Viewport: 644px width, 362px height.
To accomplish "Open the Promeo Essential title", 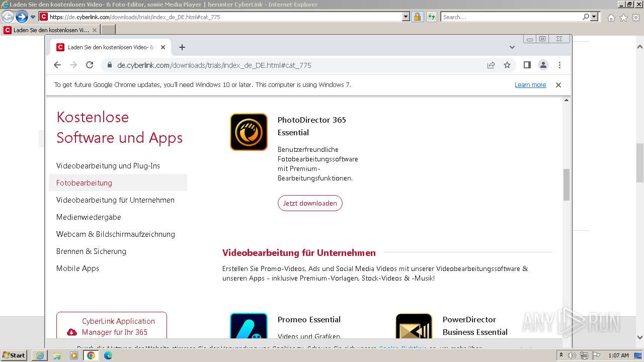I will 309,320.
